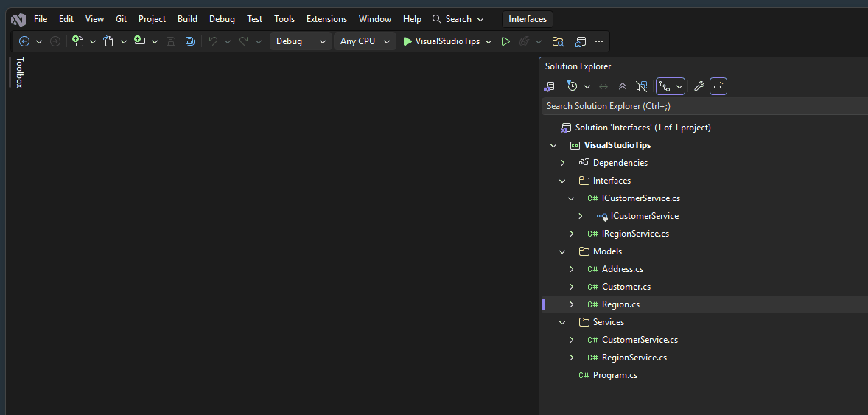Click the Save All toolbar icon
This screenshot has height=415, width=868.
pyautogui.click(x=190, y=41)
